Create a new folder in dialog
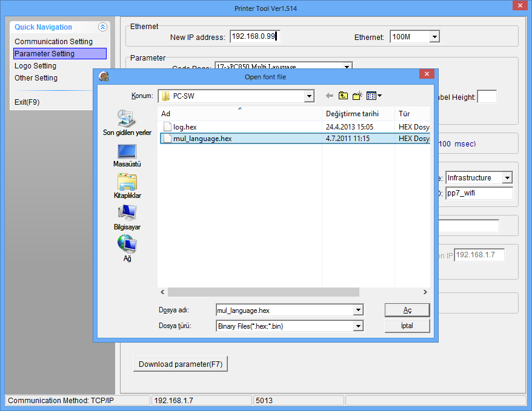This screenshot has height=411, width=532. tap(357, 96)
